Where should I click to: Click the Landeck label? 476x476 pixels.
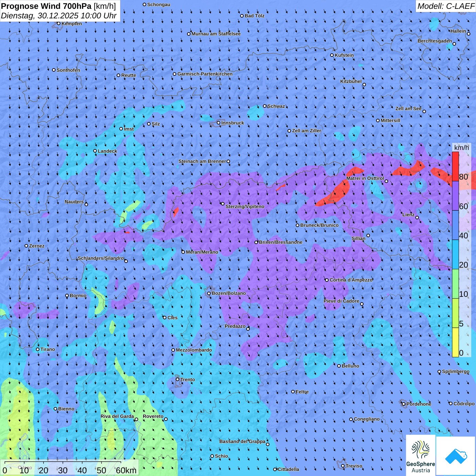click(107, 151)
